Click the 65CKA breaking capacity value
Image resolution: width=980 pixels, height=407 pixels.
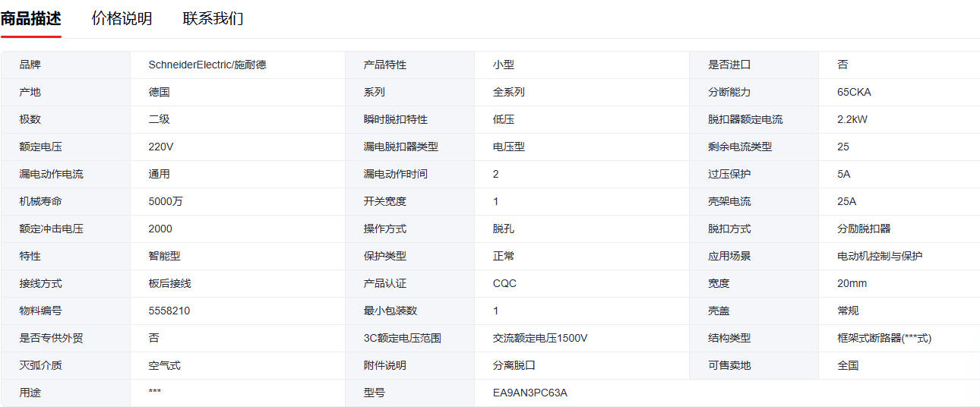click(x=854, y=93)
